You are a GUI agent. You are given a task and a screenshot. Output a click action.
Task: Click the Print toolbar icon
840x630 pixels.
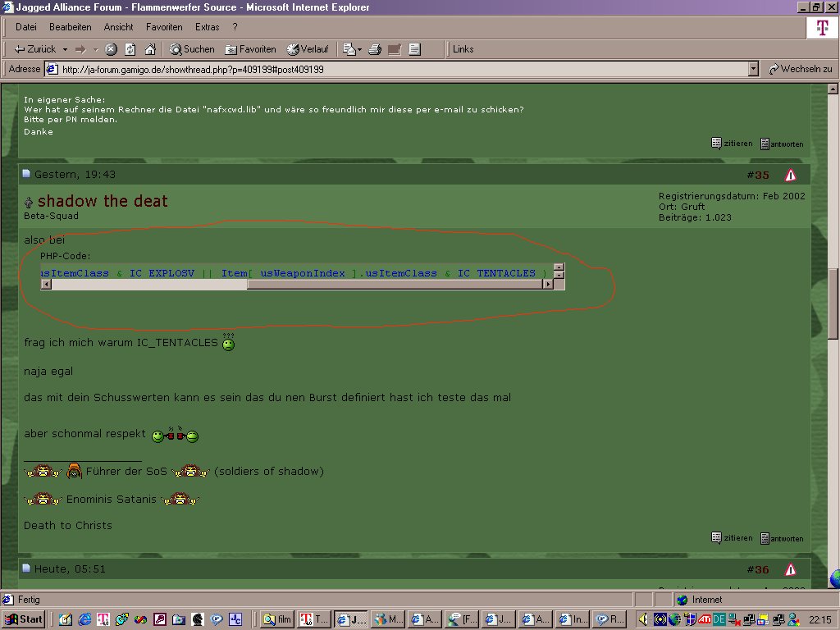(375, 49)
